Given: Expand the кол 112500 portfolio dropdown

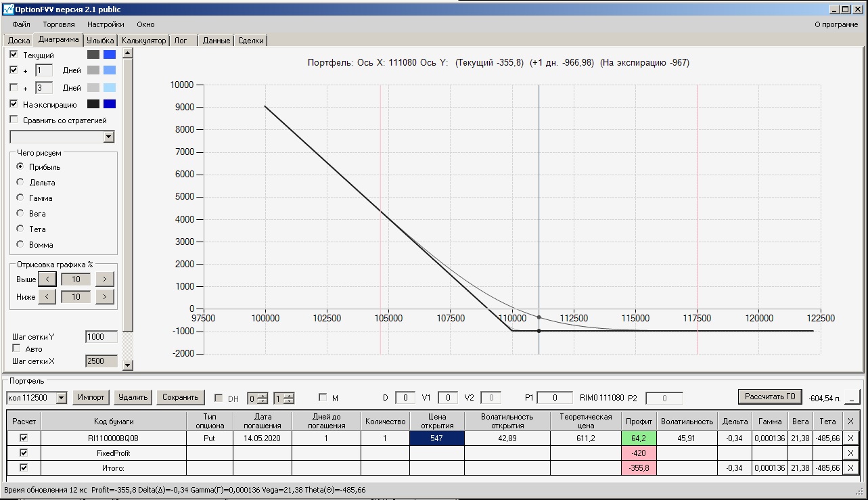Looking at the screenshot, I should tap(62, 398).
